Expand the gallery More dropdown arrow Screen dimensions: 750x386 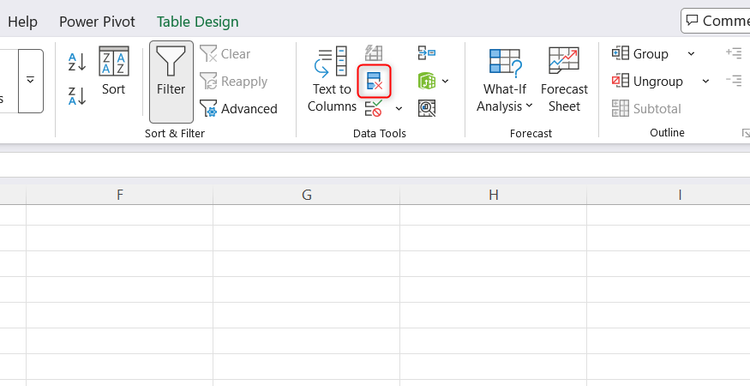[x=31, y=81]
